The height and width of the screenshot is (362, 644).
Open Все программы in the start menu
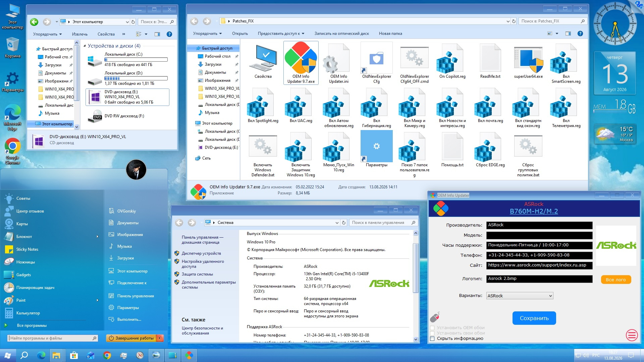[32, 325]
